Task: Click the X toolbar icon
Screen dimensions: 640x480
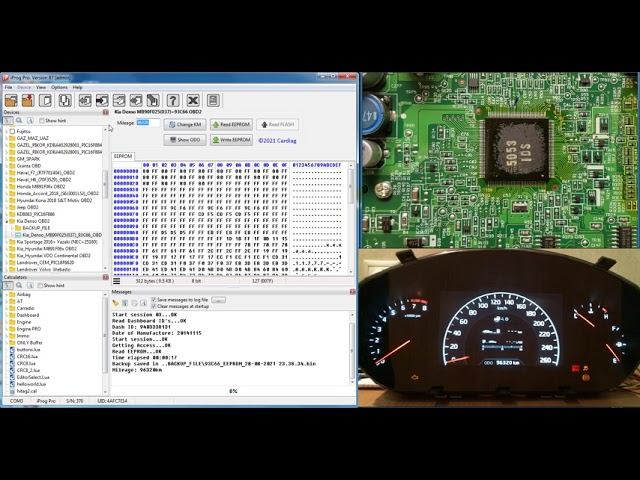Action: (x=193, y=100)
